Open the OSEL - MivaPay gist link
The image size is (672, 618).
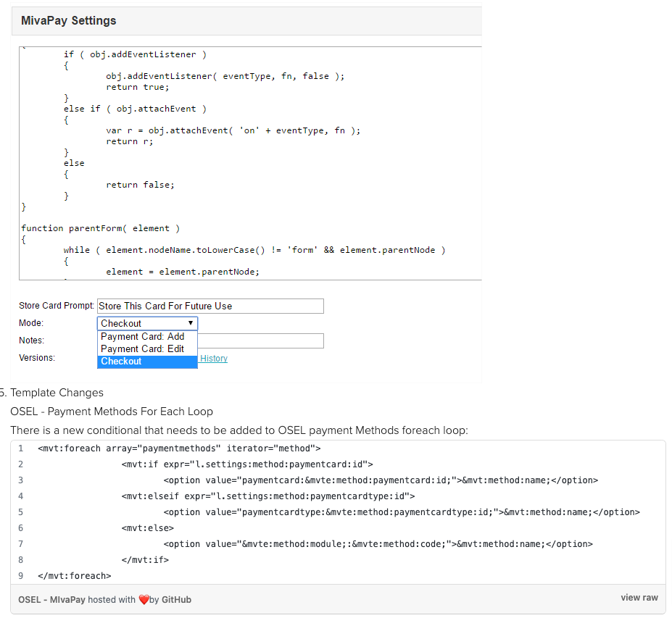pos(51,600)
